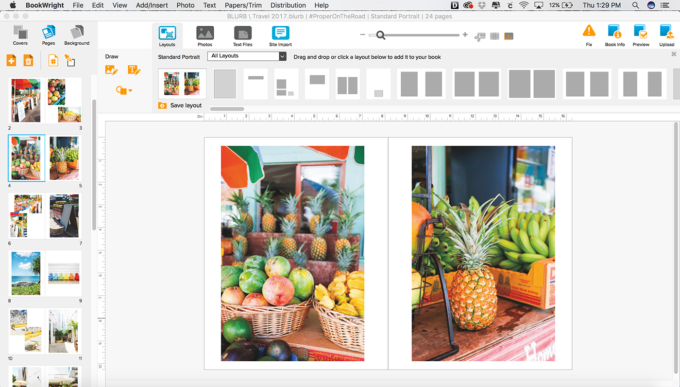Select the right page pineapple photo
Screen dimensions: 680x387
(x=483, y=253)
